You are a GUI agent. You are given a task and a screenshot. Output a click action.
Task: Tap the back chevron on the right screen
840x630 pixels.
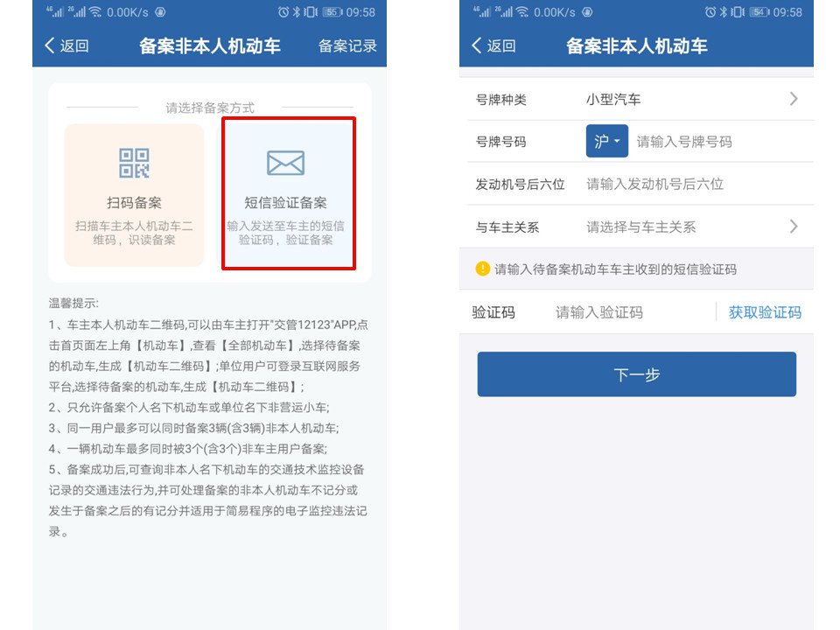(x=477, y=45)
